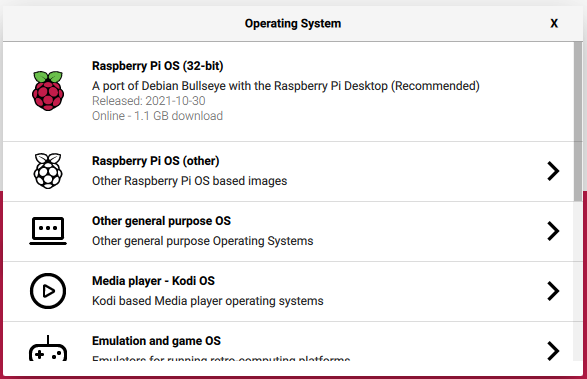
Task: Click the vertical scrollbar thumb
Action: pos(578,121)
